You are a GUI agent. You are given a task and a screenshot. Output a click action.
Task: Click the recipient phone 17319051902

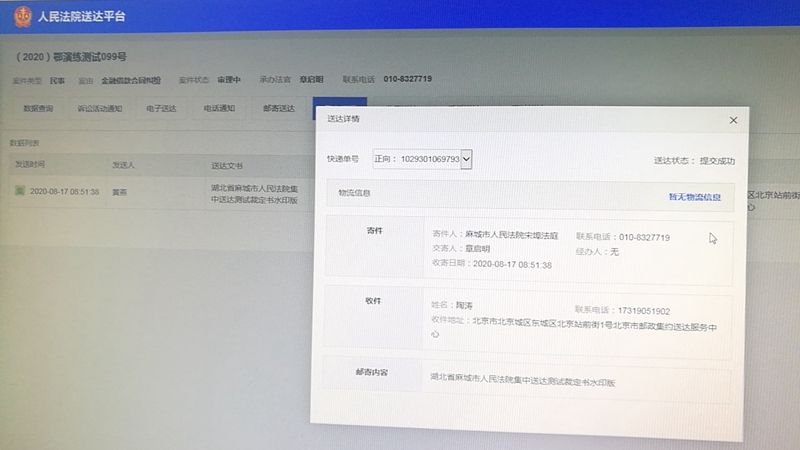[643, 311]
